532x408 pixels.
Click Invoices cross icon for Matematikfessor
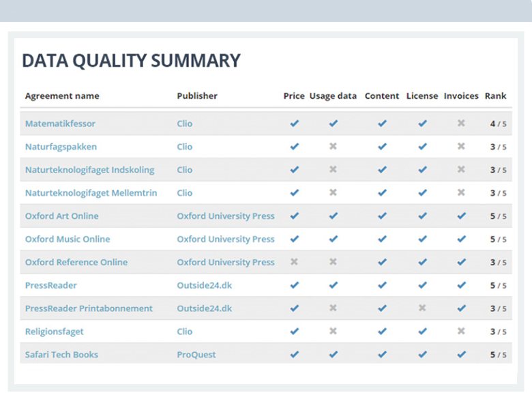click(461, 123)
